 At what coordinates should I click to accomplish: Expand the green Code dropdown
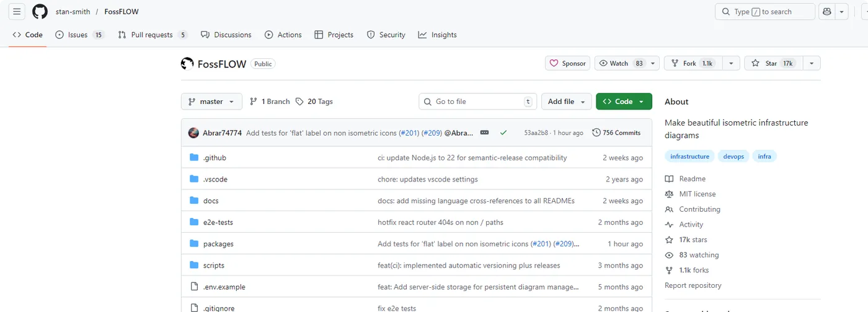point(624,102)
